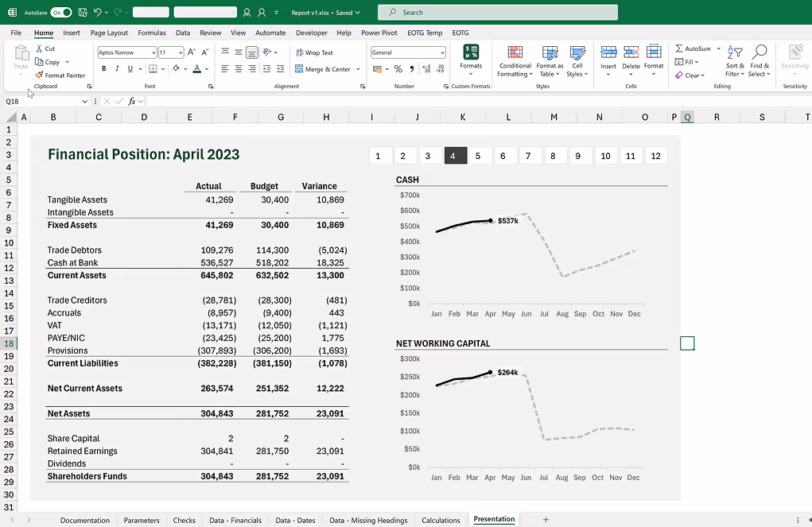Click the Increase Indent icon
Image resolution: width=812 pixels, height=527 pixels.
[x=280, y=68]
